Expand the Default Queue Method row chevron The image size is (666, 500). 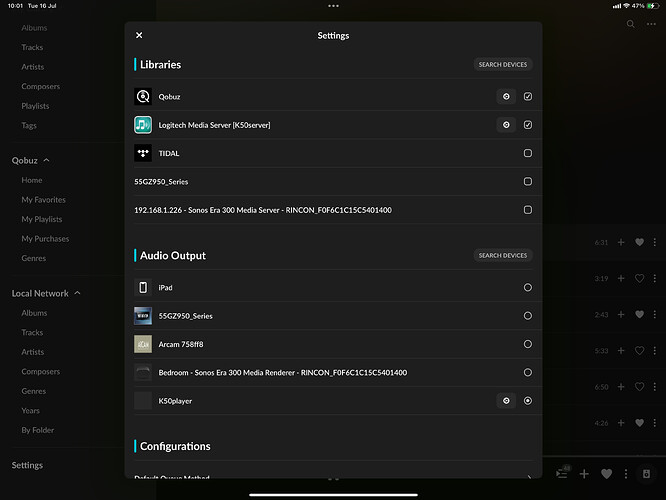(529, 476)
